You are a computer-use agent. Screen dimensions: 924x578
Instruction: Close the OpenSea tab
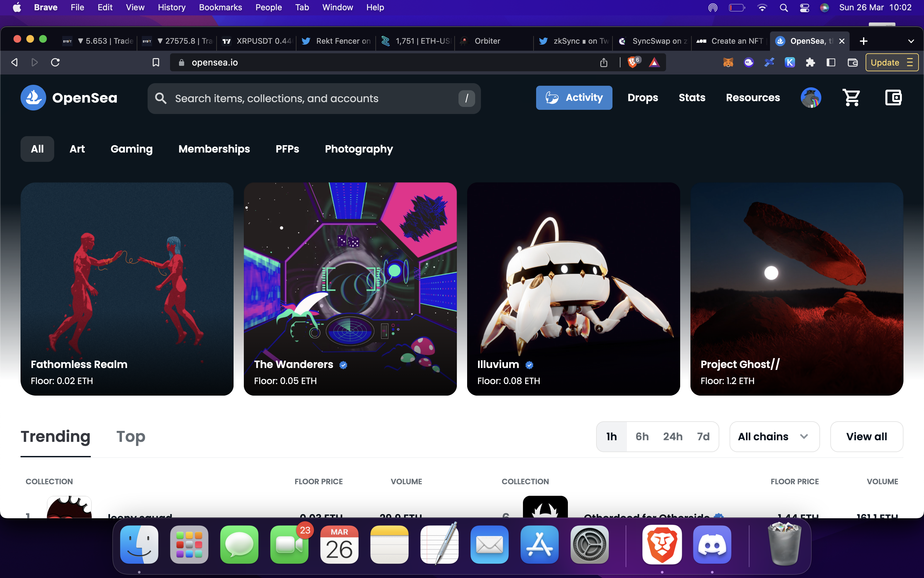coord(842,41)
